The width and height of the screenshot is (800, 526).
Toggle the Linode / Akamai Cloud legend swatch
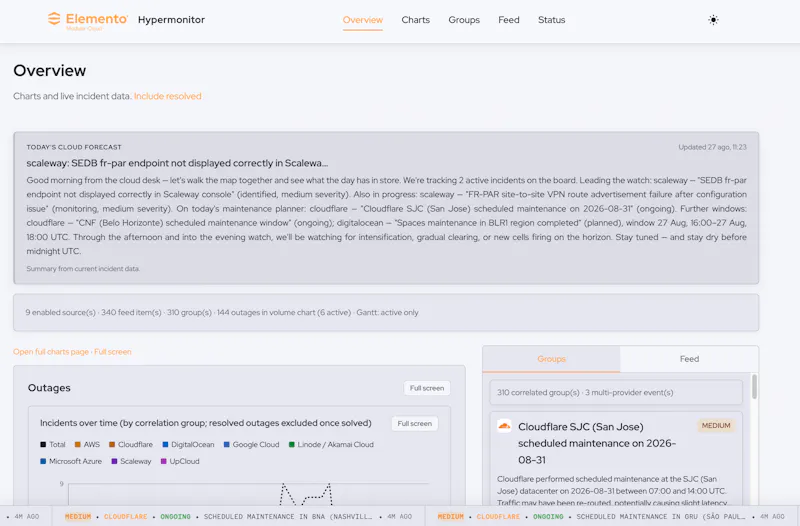[292, 445]
